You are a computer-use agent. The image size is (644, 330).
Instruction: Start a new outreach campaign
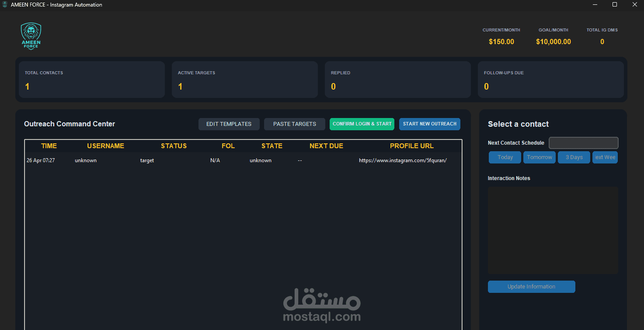pyautogui.click(x=430, y=124)
